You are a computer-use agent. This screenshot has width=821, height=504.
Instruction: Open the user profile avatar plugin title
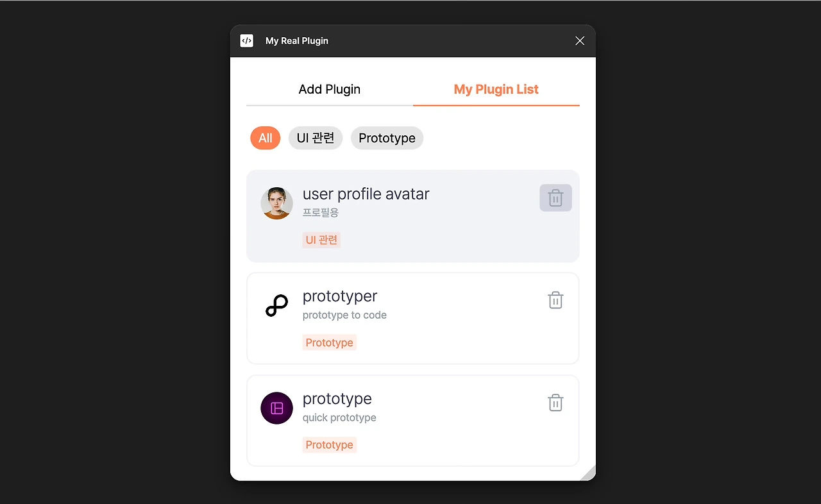(366, 194)
